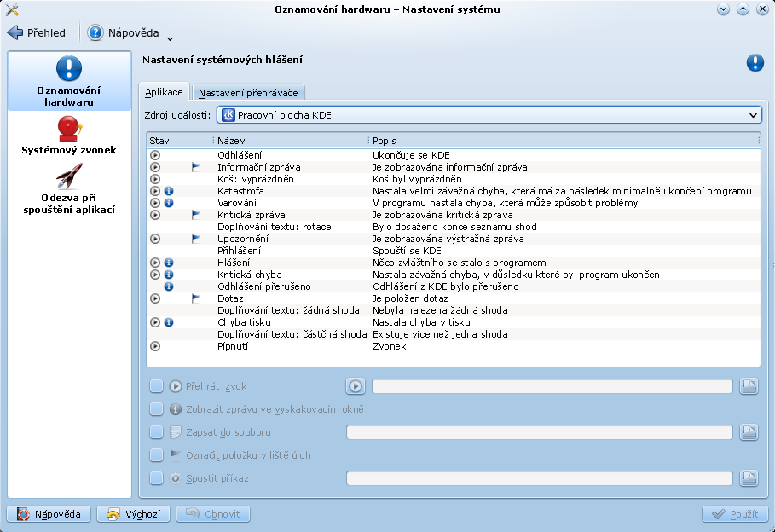Click the Přehled back arrow button

point(37,32)
